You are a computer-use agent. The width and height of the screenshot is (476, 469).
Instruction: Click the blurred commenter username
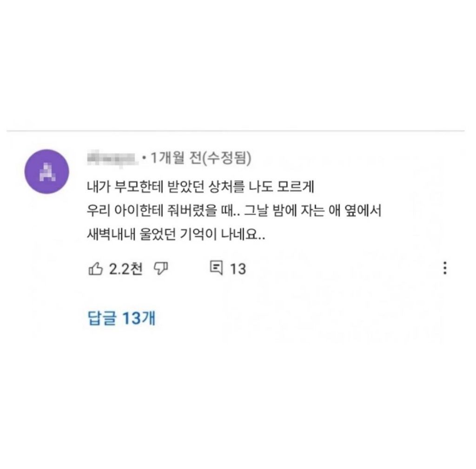[113, 158]
